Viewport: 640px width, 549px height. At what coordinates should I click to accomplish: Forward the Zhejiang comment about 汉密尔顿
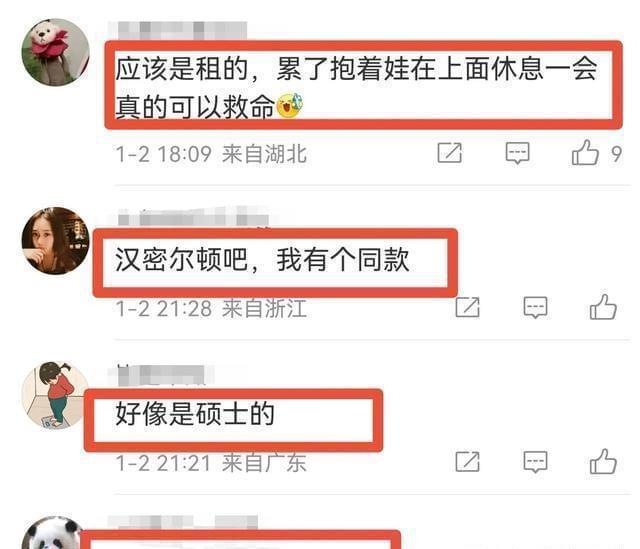tap(467, 307)
